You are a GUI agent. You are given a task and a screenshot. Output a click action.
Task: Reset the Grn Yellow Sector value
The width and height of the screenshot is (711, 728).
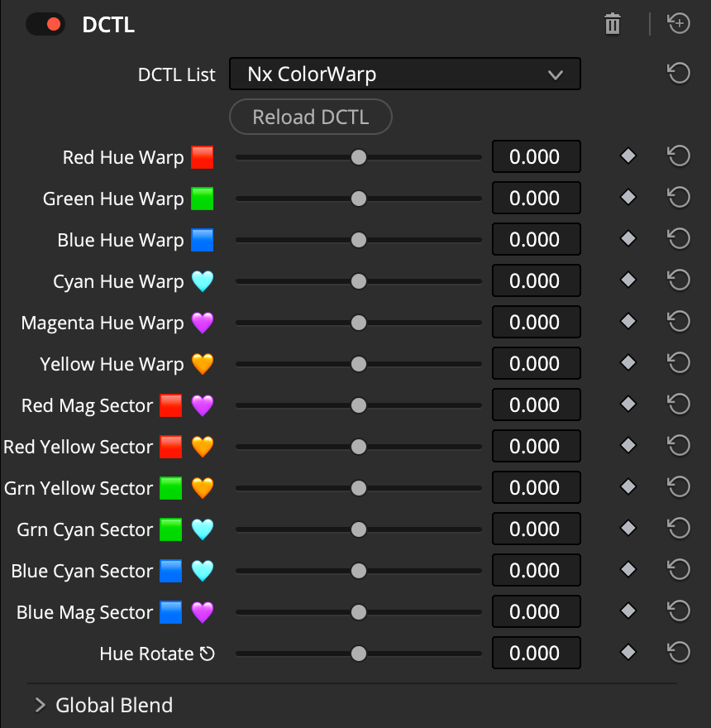coord(679,487)
